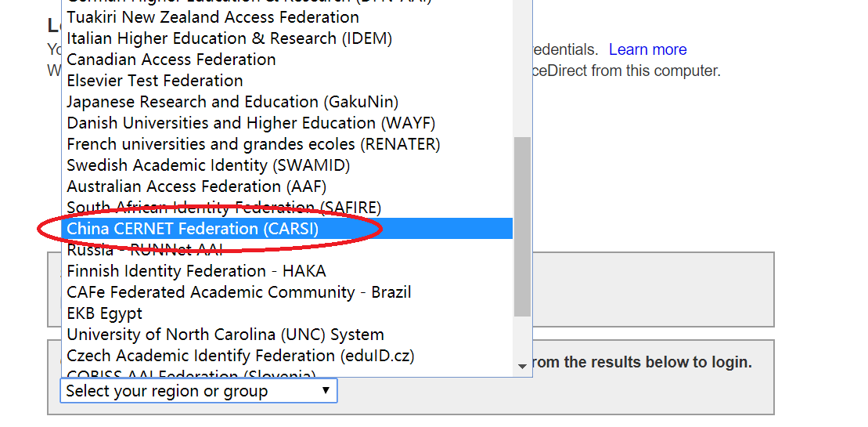Select Czech Academic Identify Federation (eduID.cz)
This screenshot has width=868, height=427.
240,356
